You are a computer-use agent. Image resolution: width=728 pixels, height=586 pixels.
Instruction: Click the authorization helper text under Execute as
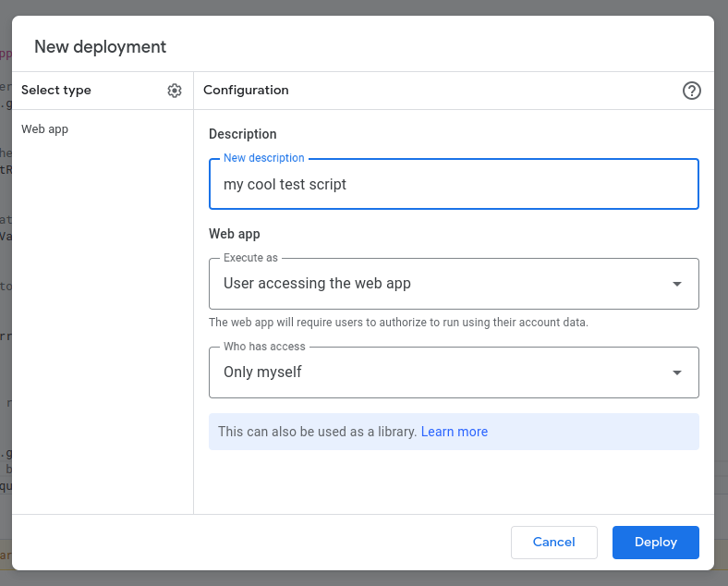click(398, 323)
